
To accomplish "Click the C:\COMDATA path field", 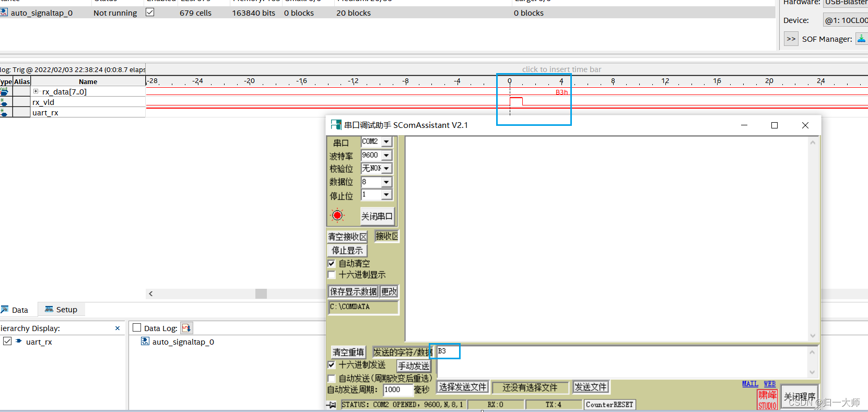I will coord(363,307).
